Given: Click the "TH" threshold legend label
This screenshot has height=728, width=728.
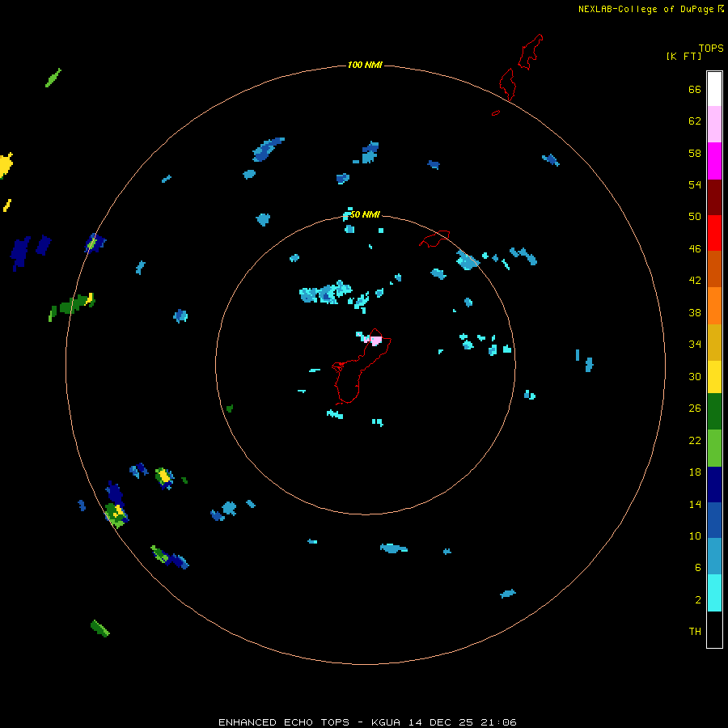Looking at the screenshot, I should click(695, 632).
